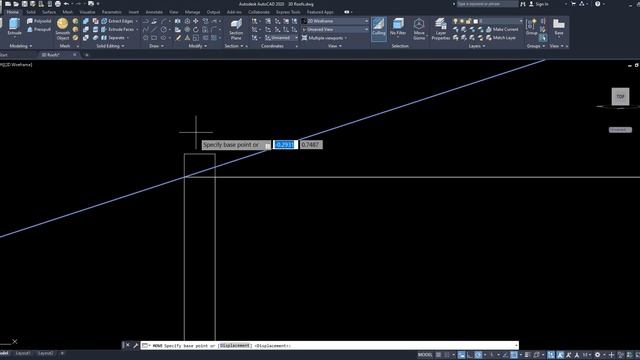Toggle grid display in status bar
The height and width of the screenshot is (360, 640).
pyautogui.click(x=439, y=355)
